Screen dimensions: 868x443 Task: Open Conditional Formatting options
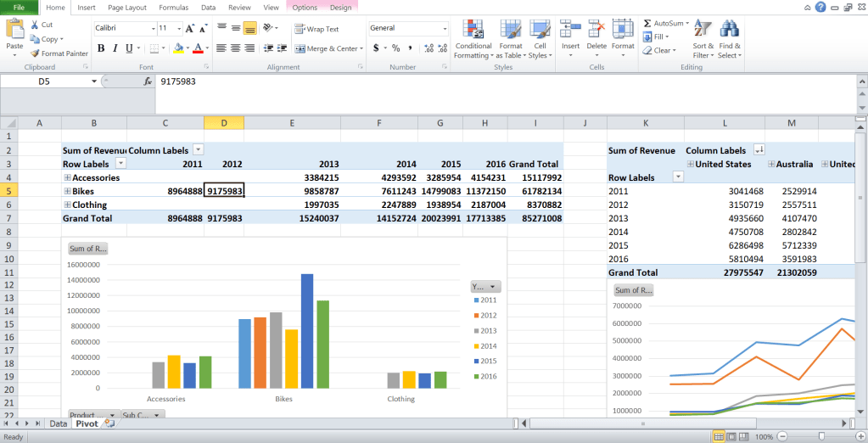pos(473,36)
